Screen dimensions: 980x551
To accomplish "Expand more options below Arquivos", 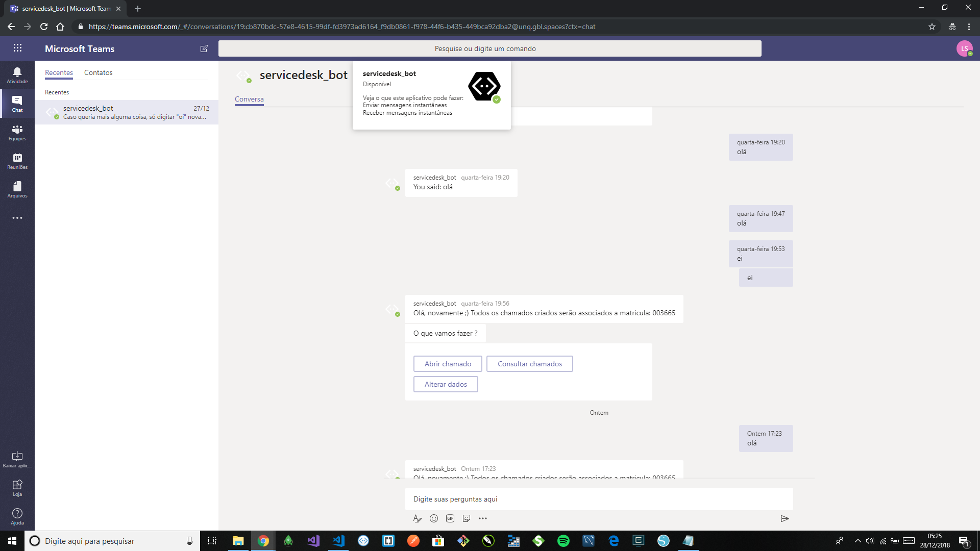I will pyautogui.click(x=17, y=218).
